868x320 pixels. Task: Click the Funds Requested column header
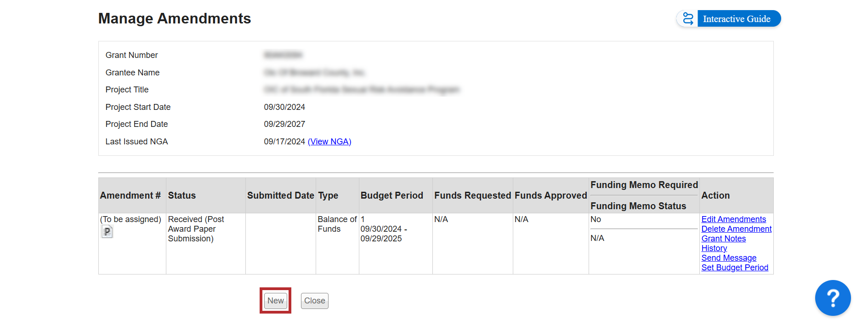tap(472, 195)
